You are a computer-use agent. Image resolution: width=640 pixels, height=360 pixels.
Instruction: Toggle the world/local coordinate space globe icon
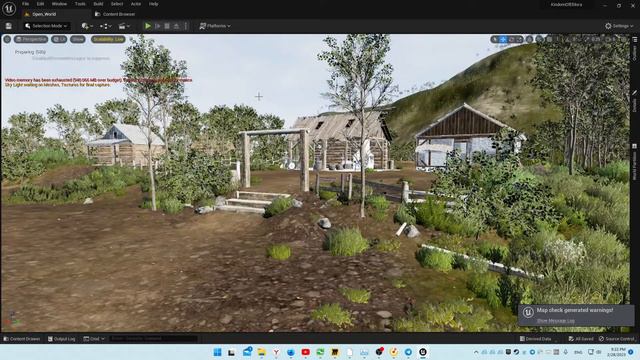click(x=529, y=39)
